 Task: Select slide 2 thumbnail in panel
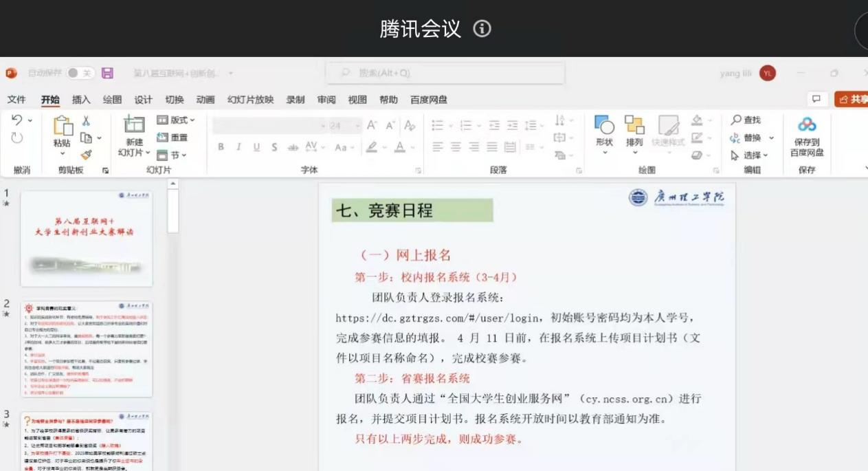click(87, 349)
